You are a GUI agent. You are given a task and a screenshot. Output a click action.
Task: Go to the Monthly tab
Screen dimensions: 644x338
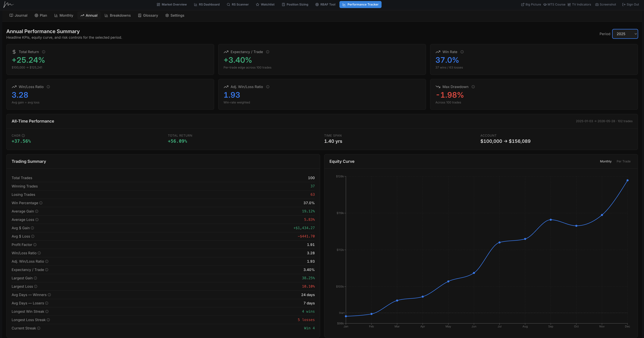click(64, 15)
